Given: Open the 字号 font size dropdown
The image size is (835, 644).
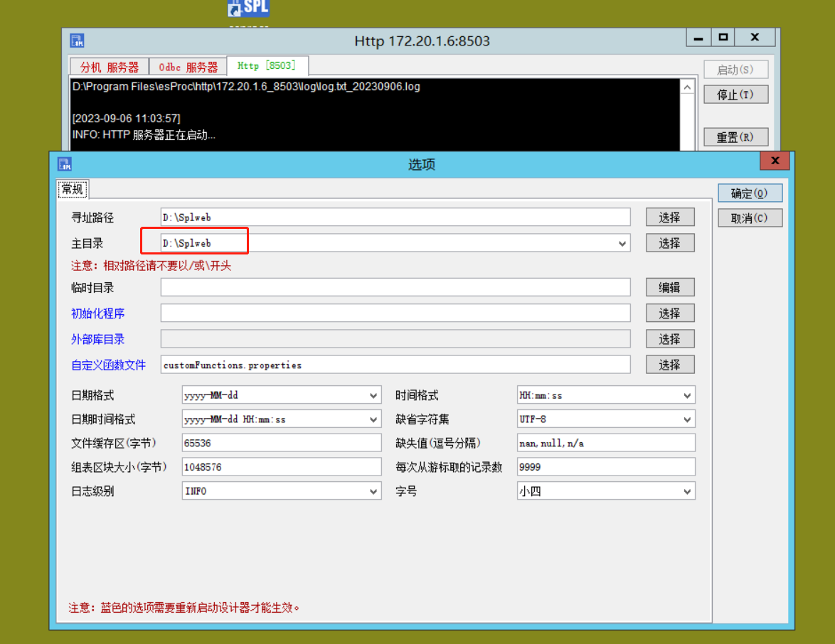Looking at the screenshot, I should click(687, 491).
